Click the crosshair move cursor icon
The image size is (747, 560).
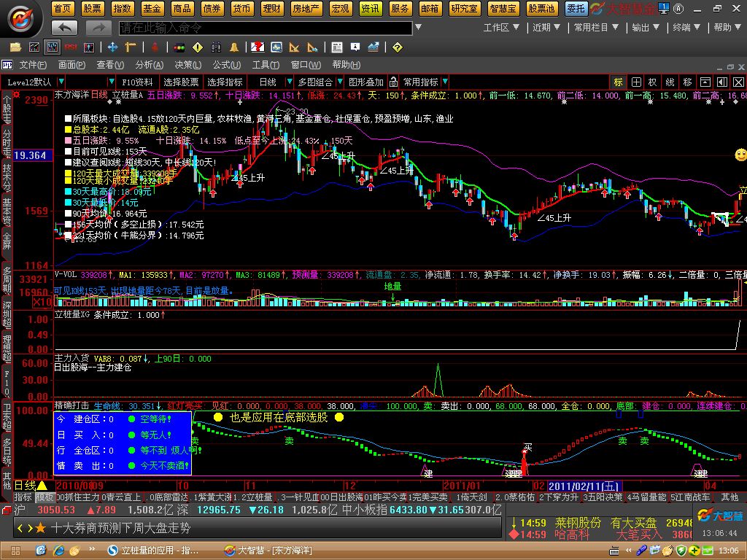pos(112,47)
